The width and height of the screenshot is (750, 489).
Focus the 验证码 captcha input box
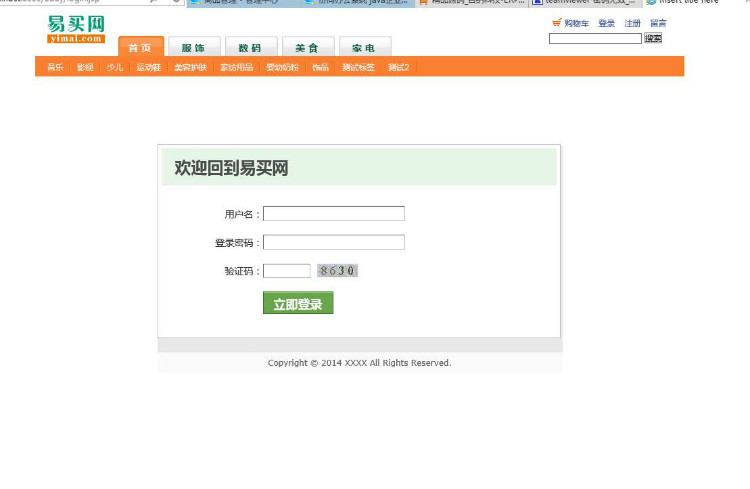[287, 271]
